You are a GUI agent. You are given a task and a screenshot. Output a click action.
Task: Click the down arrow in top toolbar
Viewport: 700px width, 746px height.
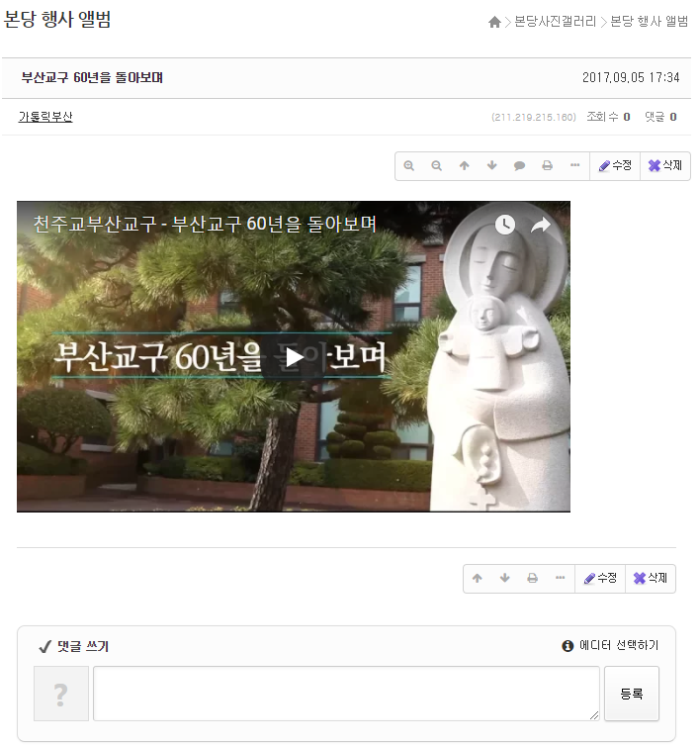tap(492, 166)
